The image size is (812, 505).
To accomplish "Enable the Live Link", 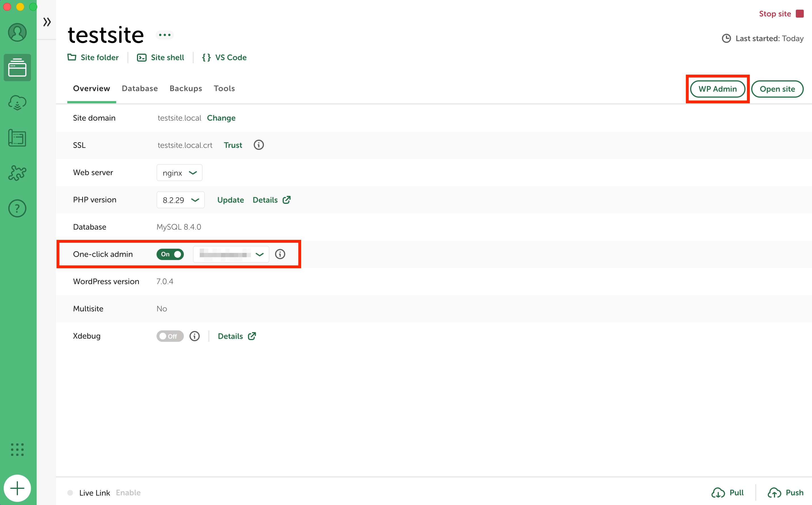I will click(128, 493).
